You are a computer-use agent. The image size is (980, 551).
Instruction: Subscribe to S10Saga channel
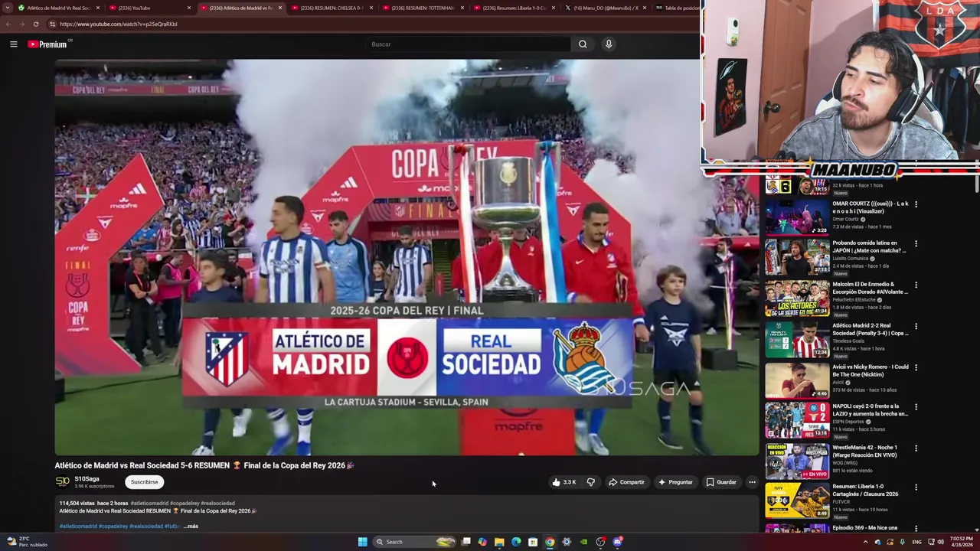point(144,482)
